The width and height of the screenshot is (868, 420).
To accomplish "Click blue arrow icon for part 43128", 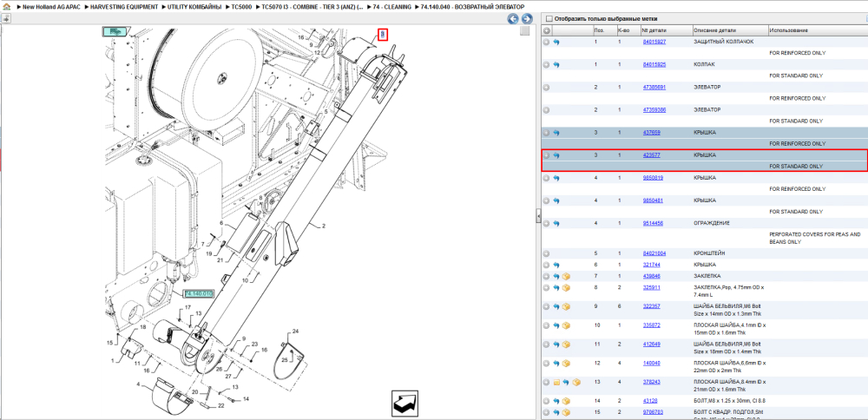I will (556, 401).
